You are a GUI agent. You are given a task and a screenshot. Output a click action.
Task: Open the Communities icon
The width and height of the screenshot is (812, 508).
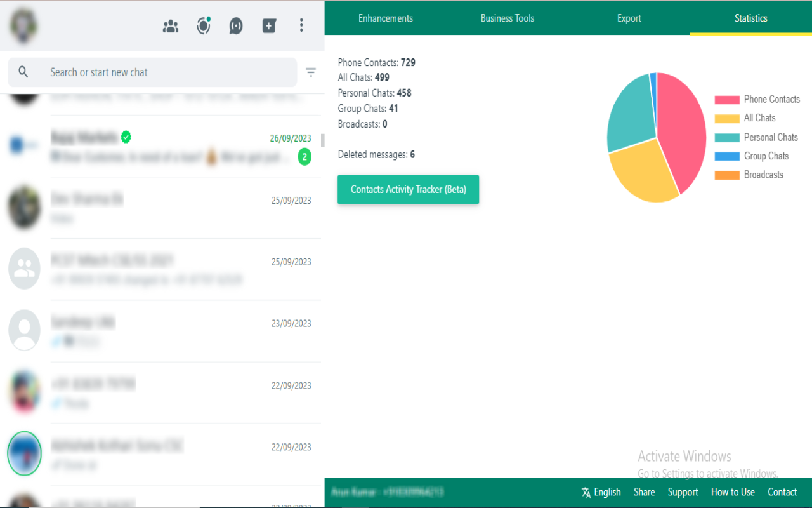[171, 26]
